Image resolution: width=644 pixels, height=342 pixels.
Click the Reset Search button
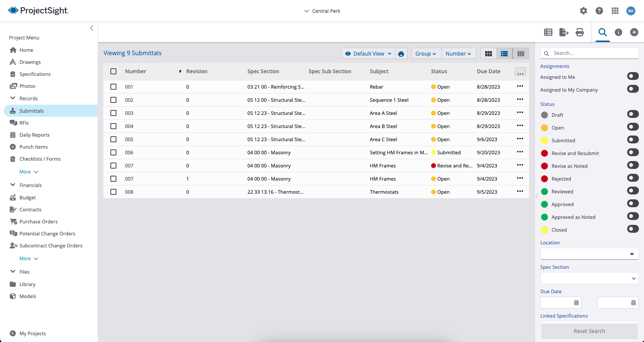pos(590,331)
